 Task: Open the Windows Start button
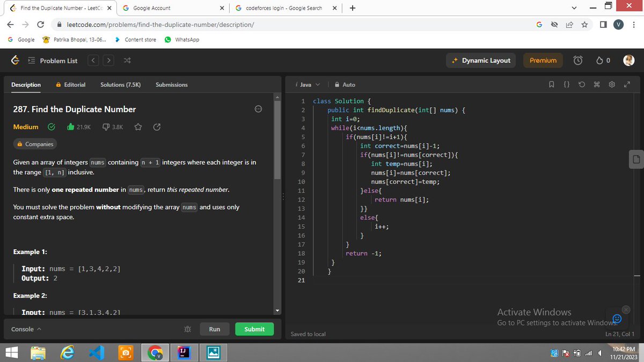click(x=11, y=353)
